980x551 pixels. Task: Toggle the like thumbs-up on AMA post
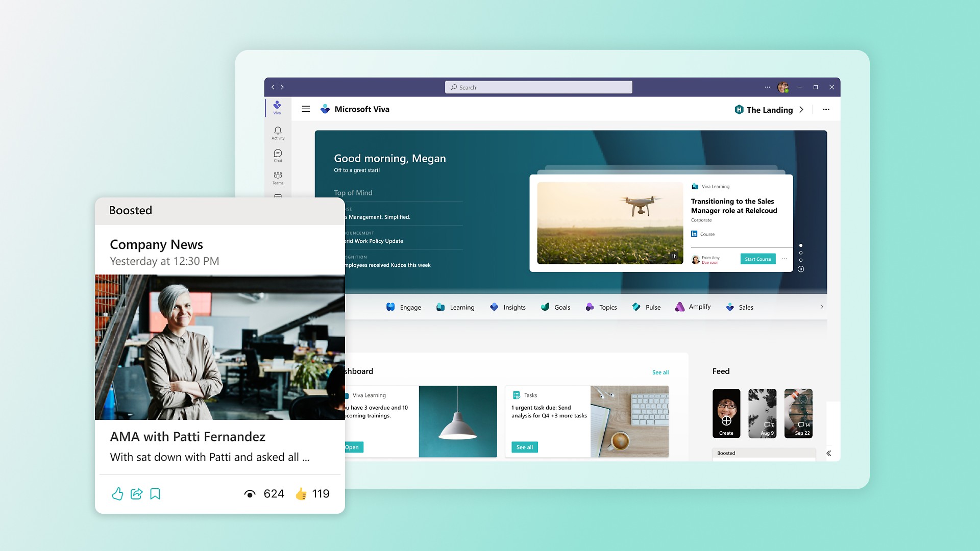click(118, 494)
